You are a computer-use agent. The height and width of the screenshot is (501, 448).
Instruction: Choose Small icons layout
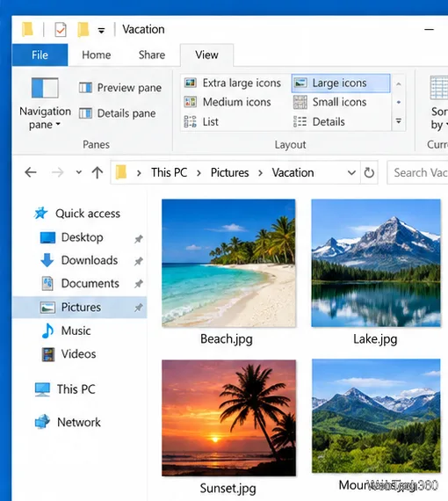pos(330,102)
